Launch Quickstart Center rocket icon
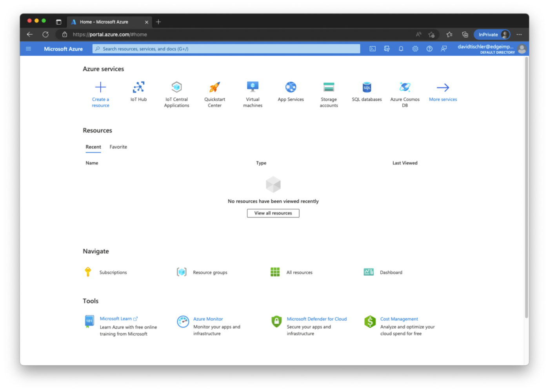Viewport: 549px width, 392px height. 215,87
